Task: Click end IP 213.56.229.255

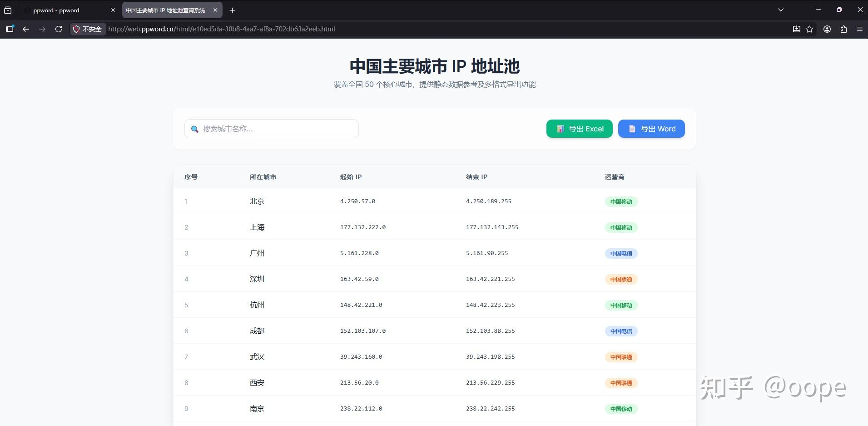Action: (491, 382)
